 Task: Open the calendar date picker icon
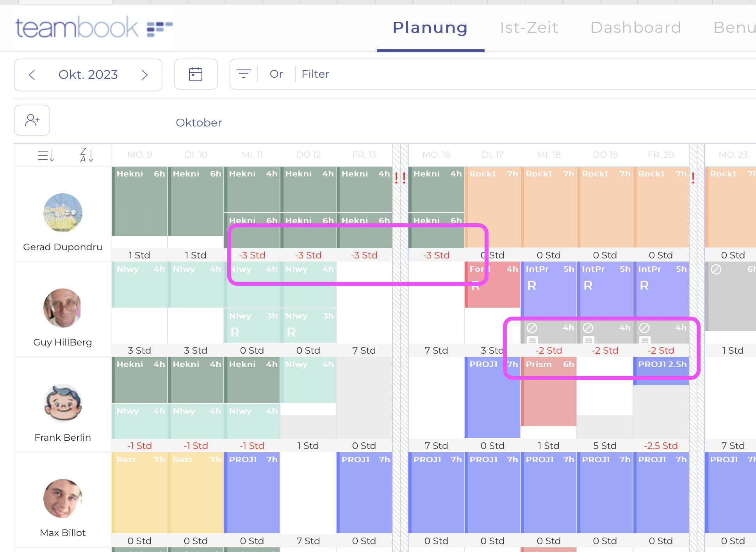pos(196,74)
